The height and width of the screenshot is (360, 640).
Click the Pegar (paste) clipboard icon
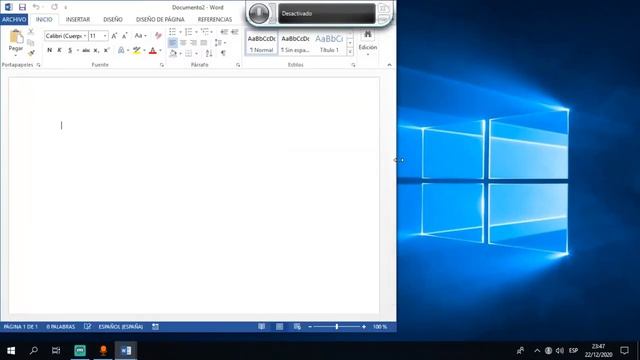tap(16, 36)
